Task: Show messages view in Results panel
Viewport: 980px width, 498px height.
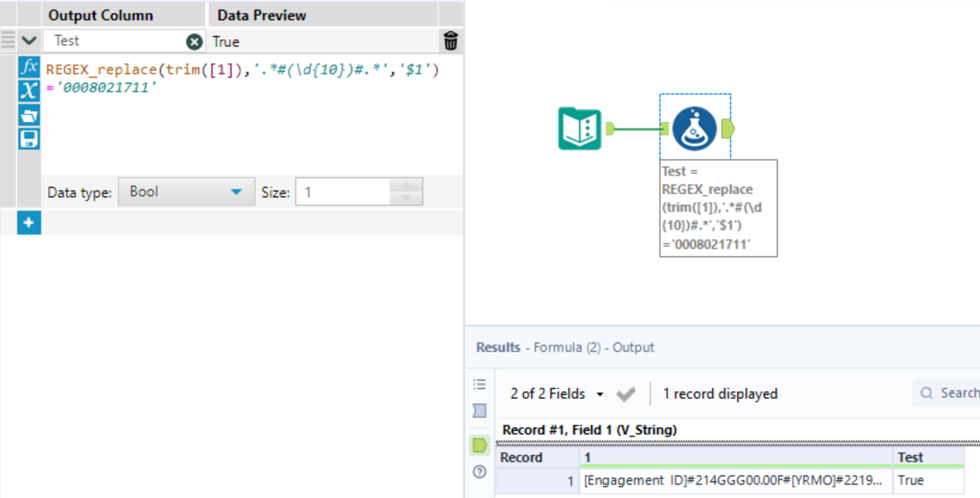Action: [480, 384]
